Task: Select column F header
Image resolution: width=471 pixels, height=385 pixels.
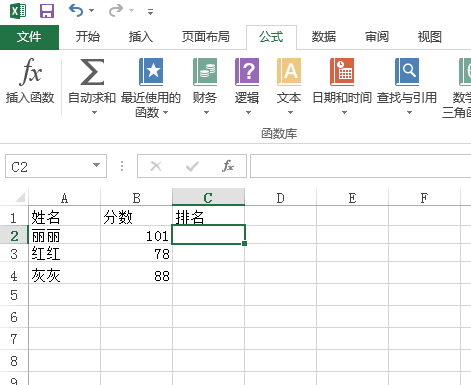Action: tap(424, 198)
